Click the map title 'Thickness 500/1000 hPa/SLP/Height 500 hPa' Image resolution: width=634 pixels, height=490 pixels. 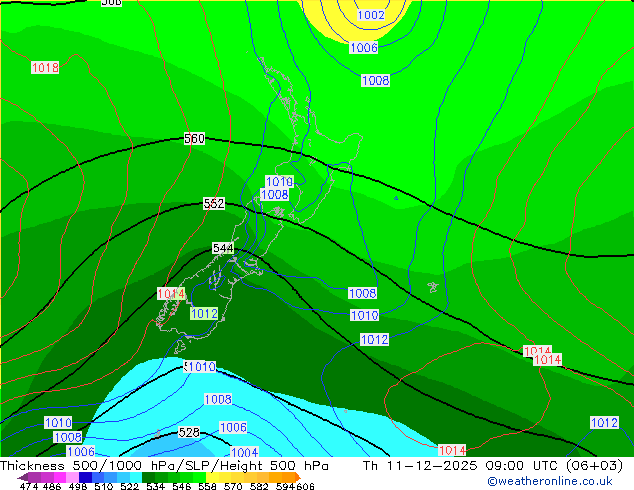tap(164, 466)
